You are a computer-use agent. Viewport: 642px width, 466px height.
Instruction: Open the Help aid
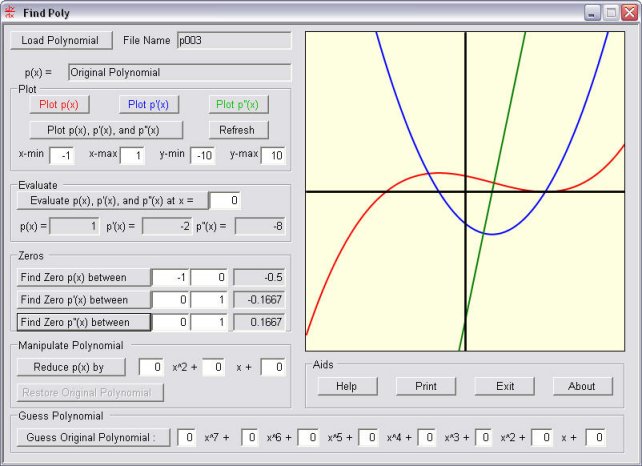point(346,386)
